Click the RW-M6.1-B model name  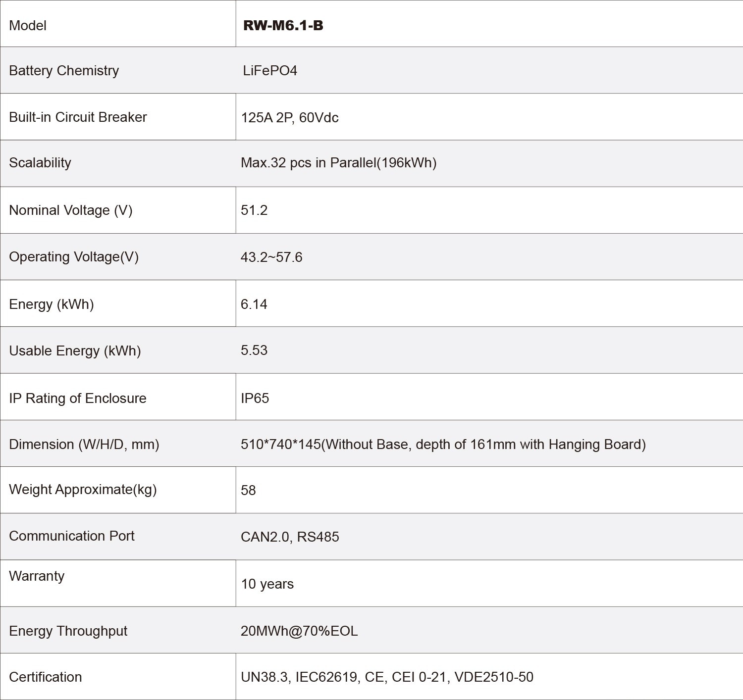coord(283,25)
